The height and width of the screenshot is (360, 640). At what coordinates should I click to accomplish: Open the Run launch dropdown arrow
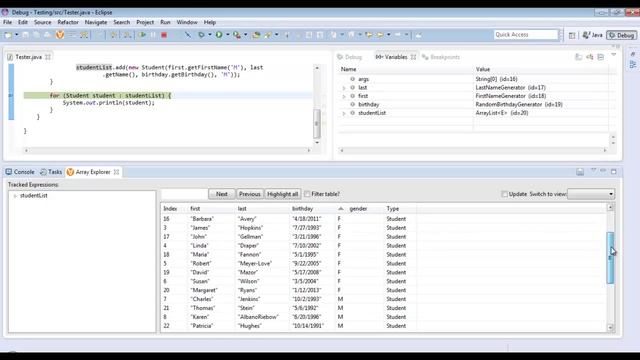[228, 35]
